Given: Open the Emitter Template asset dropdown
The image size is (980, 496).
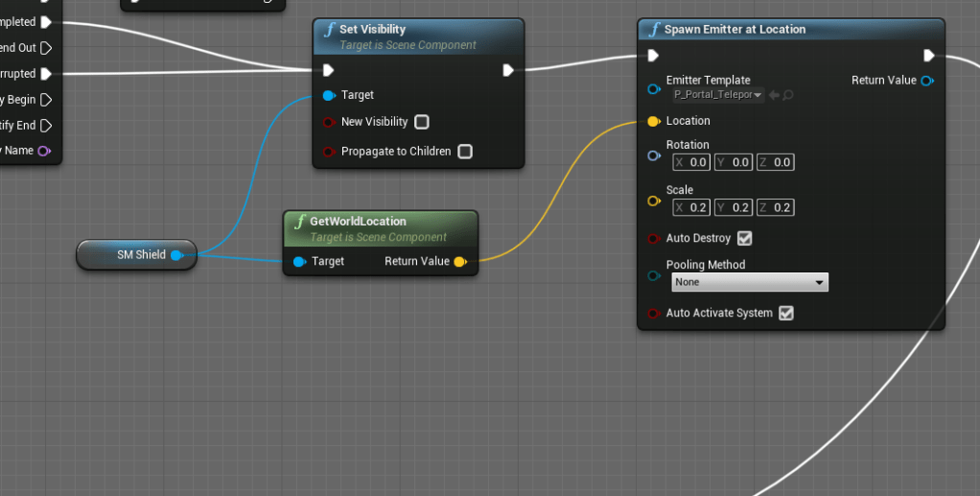Looking at the screenshot, I should pos(718,95).
